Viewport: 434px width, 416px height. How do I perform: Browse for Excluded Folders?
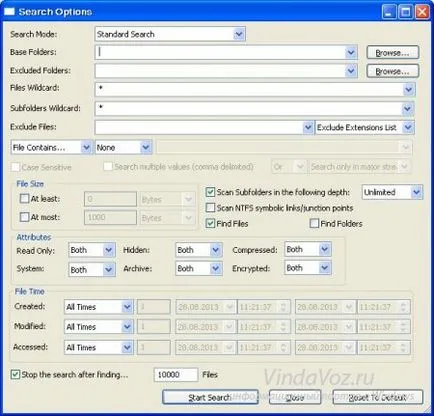tap(393, 71)
